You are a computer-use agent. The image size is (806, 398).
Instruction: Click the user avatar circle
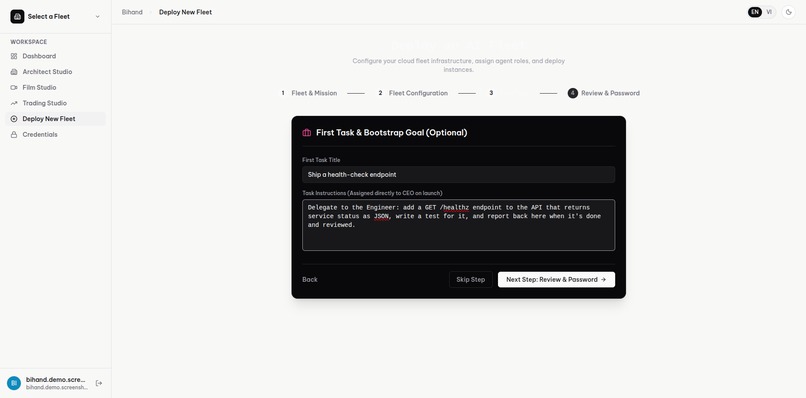pos(14,383)
